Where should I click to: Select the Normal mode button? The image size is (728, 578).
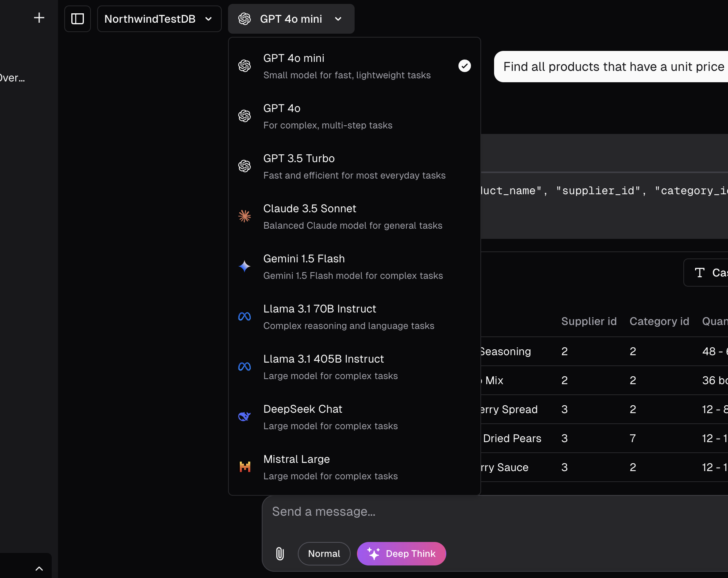pyautogui.click(x=324, y=554)
